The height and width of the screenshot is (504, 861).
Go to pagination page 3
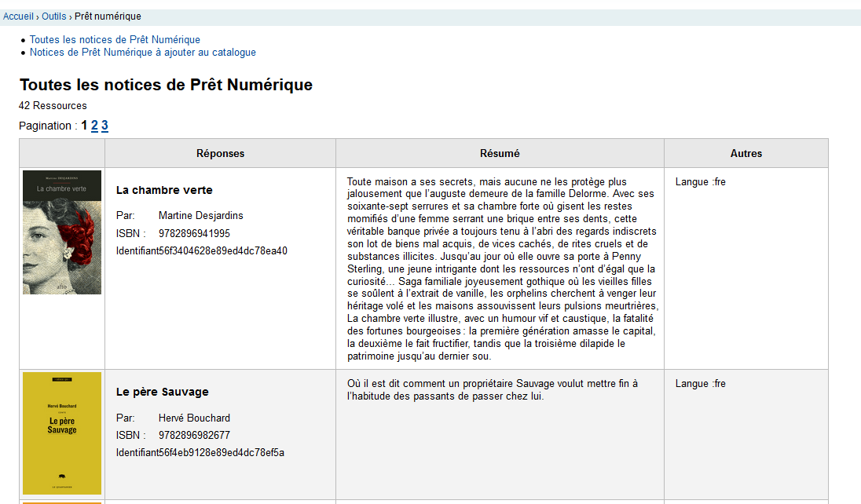click(x=104, y=126)
